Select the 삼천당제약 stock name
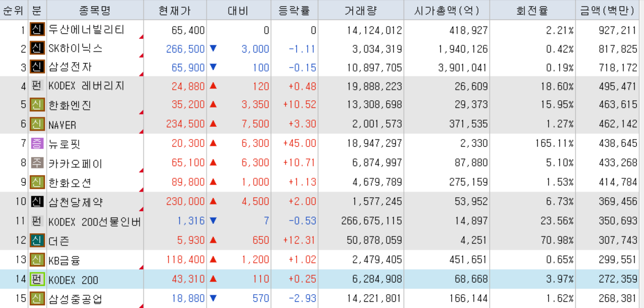This screenshot has height=308, width=644. coord(75,202)
